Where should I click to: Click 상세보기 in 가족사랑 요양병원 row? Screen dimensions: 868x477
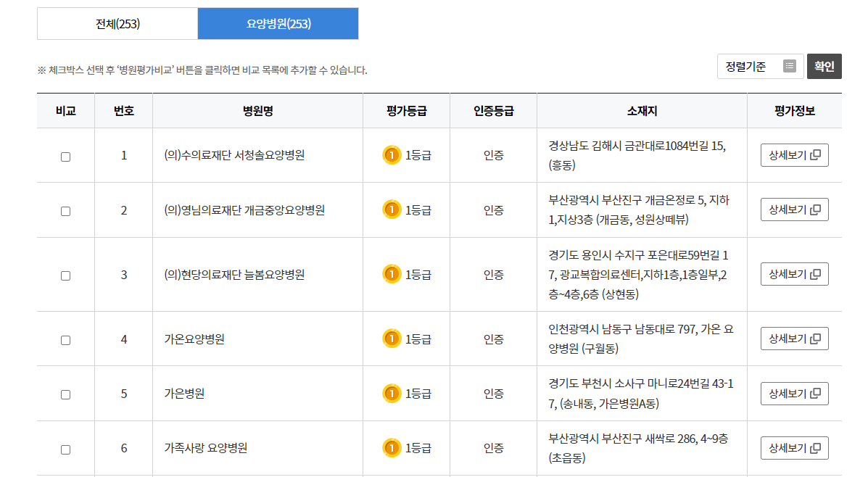(794, 448)
